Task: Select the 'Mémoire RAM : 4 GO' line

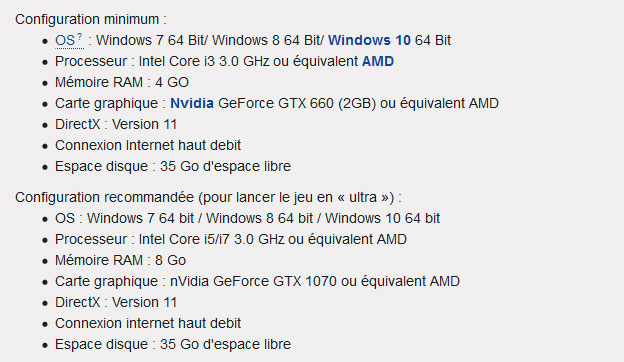Action: coord(122,82)
